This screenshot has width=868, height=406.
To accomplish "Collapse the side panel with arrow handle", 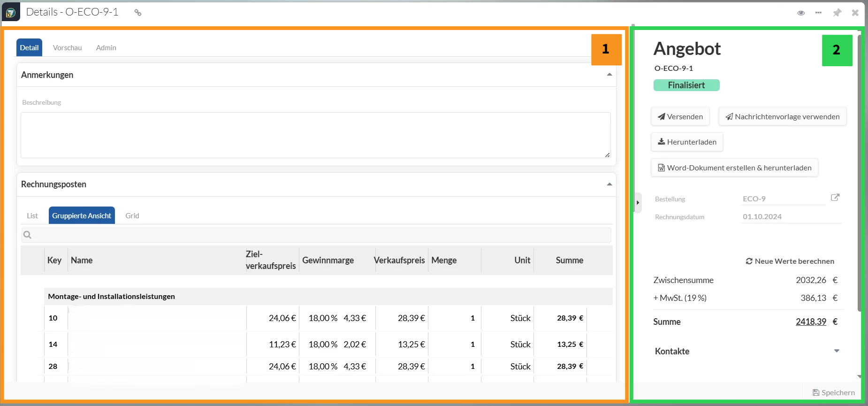I will 637,203.
